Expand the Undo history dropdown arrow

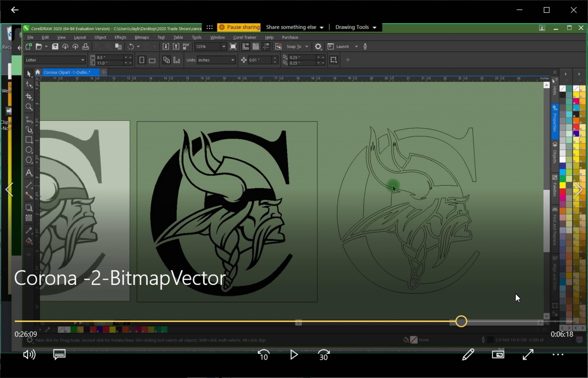click(138, 46)
